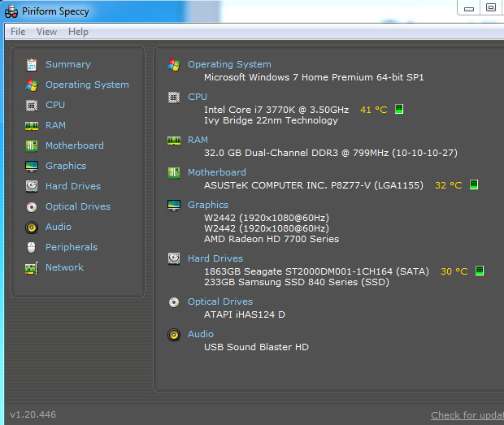Click the Motherboard icon in summary panel

(x=174, y=173)
